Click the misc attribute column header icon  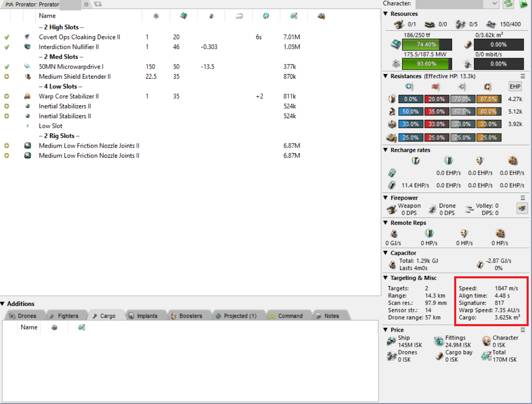pos(266,16)
